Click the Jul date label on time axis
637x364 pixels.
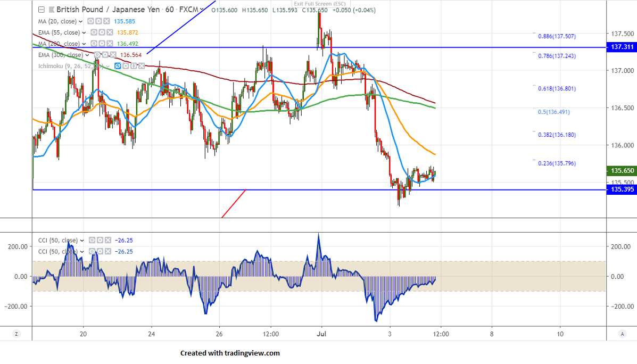(322, 334)
